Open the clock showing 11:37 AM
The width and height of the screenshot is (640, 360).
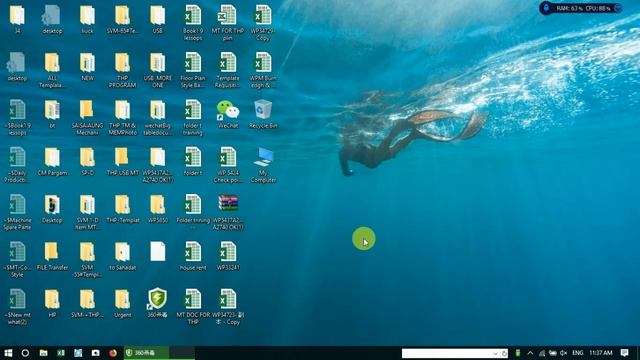(x=601, y=353)
